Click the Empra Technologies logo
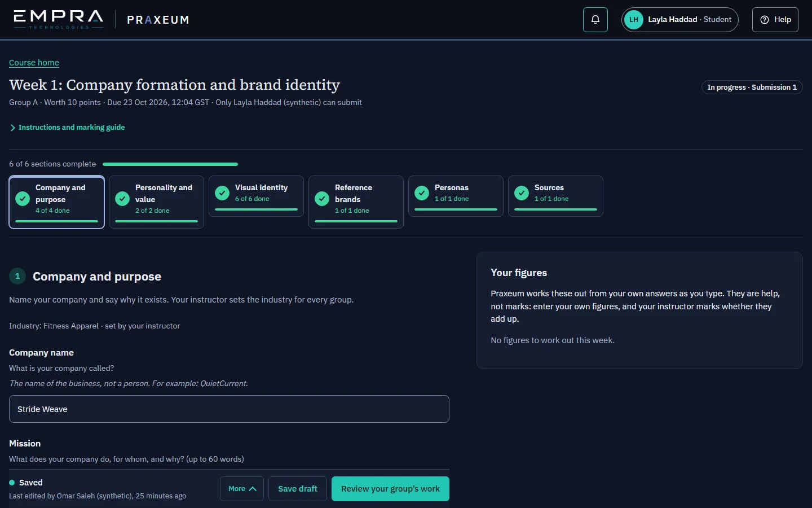 59,20
